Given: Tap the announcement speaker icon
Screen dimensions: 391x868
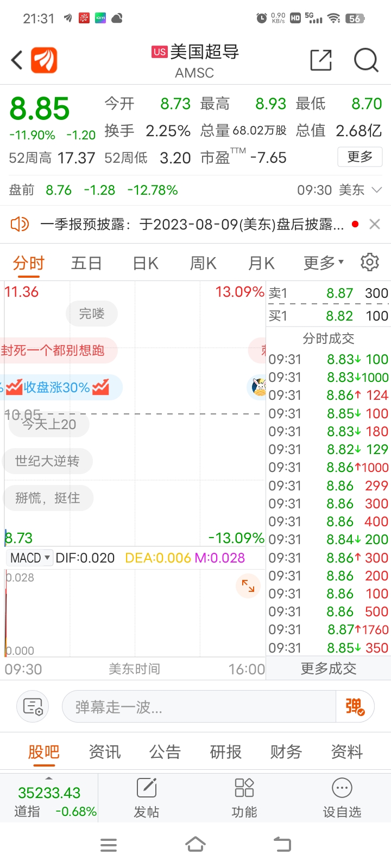Looking at the screenshot, I should coord(20,224).
